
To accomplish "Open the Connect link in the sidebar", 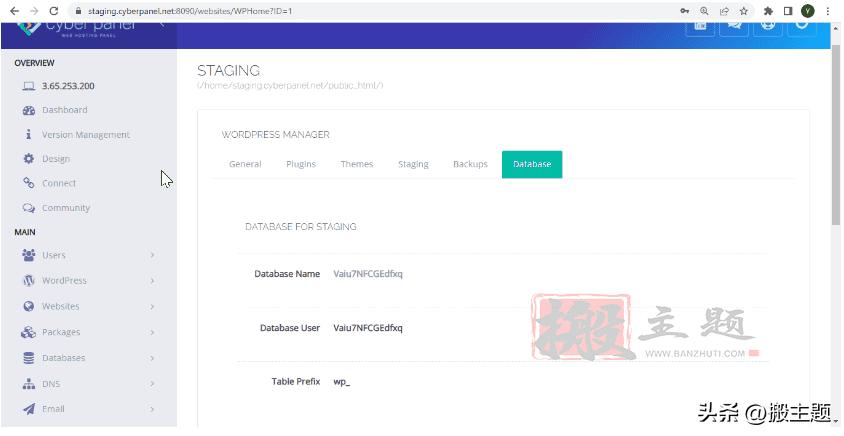I will (x=59, y=183).
